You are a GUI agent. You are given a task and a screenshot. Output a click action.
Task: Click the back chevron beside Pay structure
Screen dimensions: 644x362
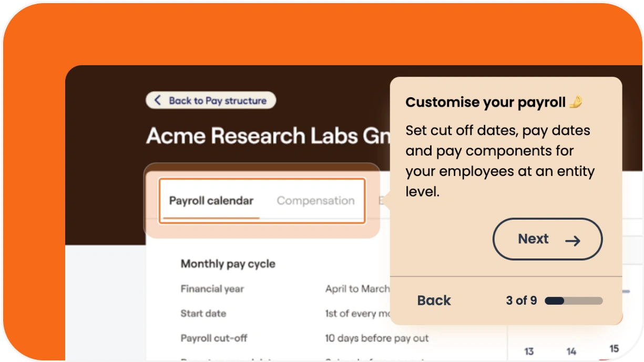157,100
